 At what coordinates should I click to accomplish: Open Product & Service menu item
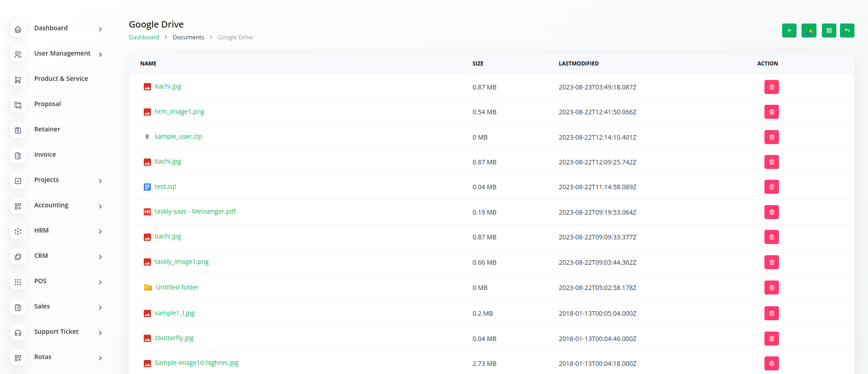tap(61, 79)
